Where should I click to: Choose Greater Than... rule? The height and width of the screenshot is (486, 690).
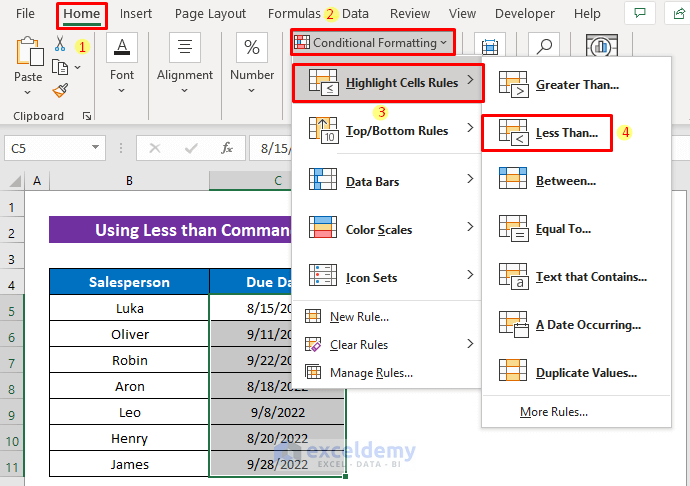(x=576, y=85)
